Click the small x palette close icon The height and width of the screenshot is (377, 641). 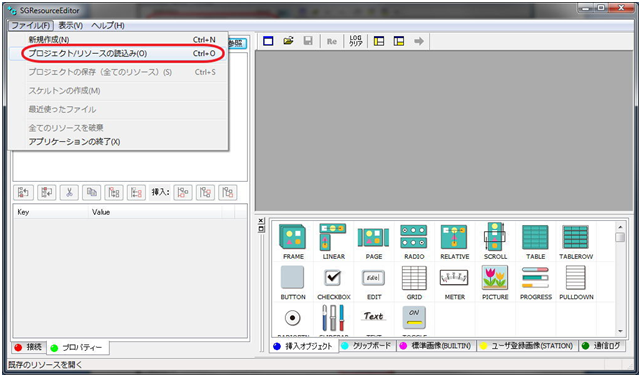[x=261, y=221]
